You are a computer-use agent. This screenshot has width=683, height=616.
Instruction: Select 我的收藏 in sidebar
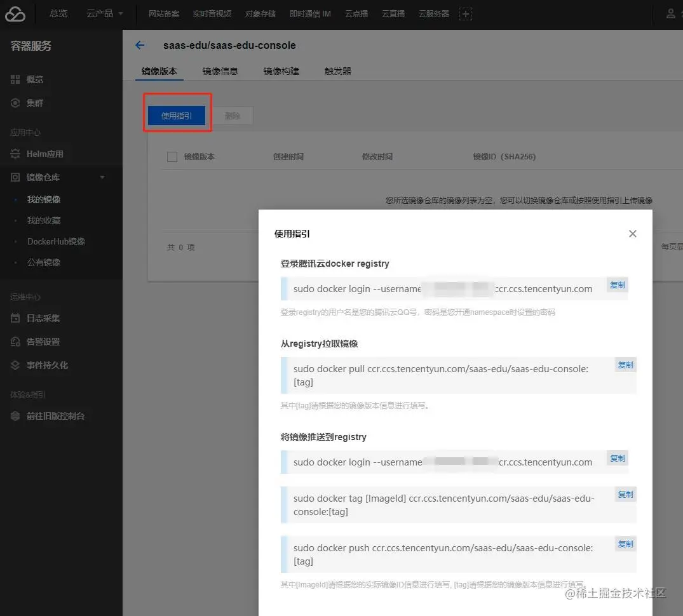[x=44, y=220]
